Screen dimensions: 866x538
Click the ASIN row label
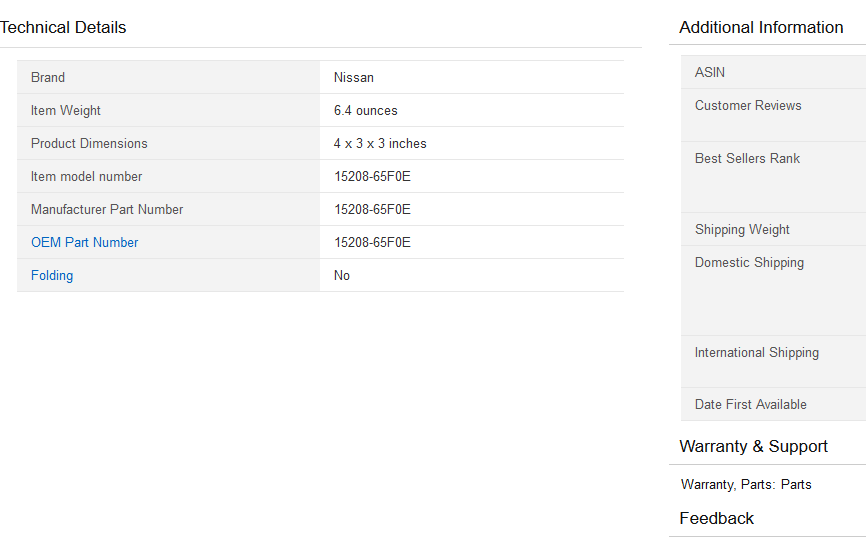pyautogui.click(x=710, y=72)
